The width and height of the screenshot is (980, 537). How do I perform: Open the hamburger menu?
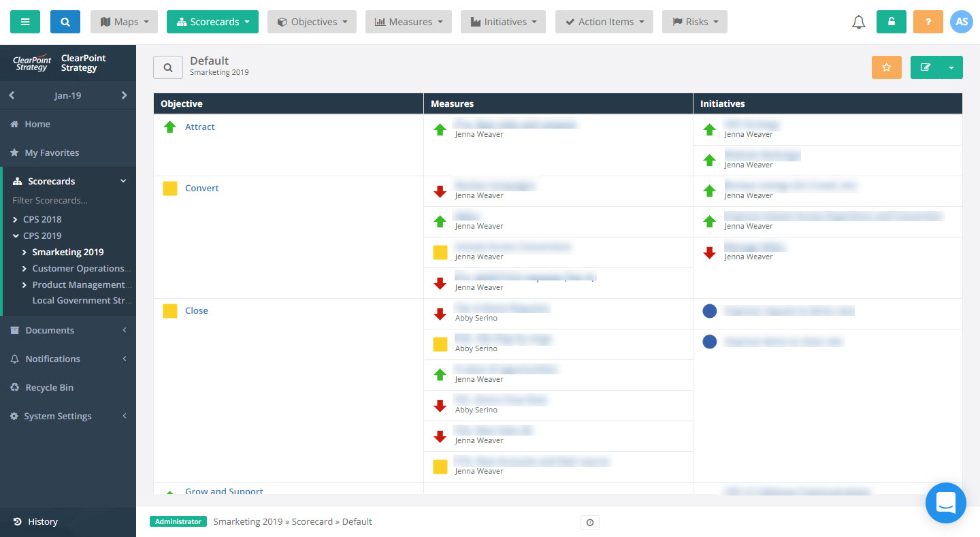(x=24, y=21)
